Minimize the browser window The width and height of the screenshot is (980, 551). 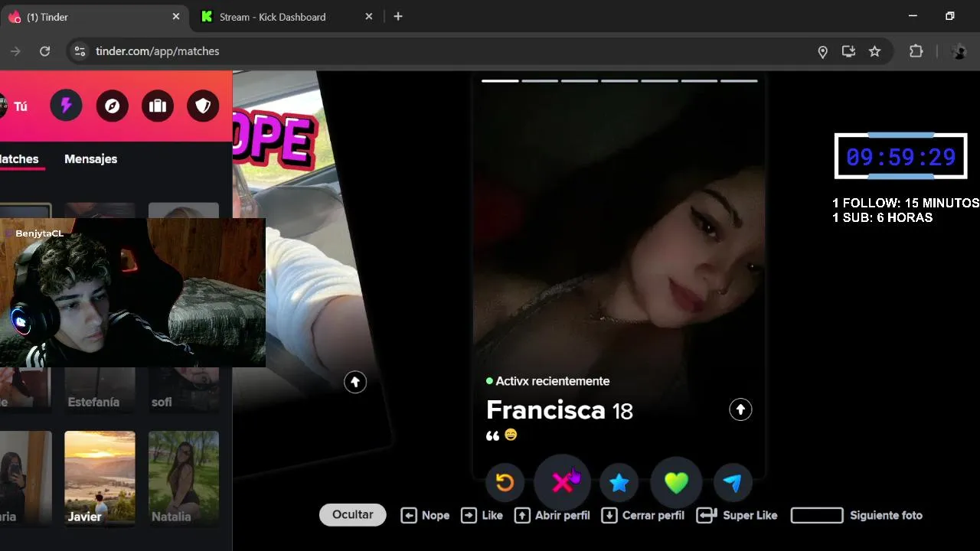[x=913, y=16]
